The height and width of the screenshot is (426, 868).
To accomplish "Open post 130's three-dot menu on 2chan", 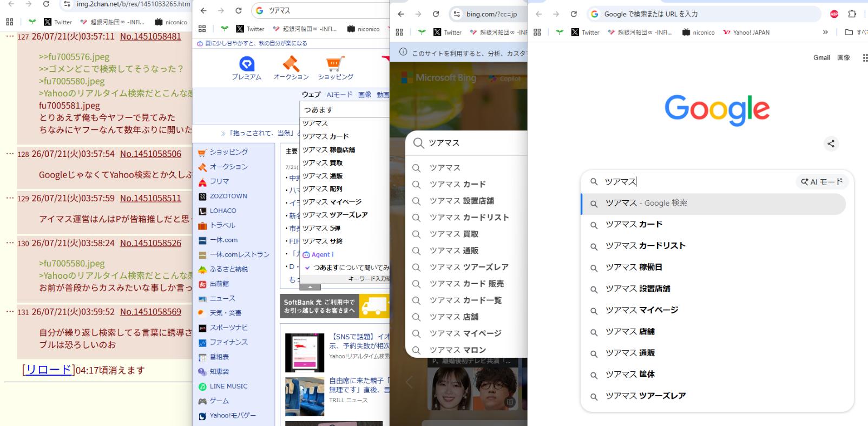I will pyautogui.click(x=10, y=243).
